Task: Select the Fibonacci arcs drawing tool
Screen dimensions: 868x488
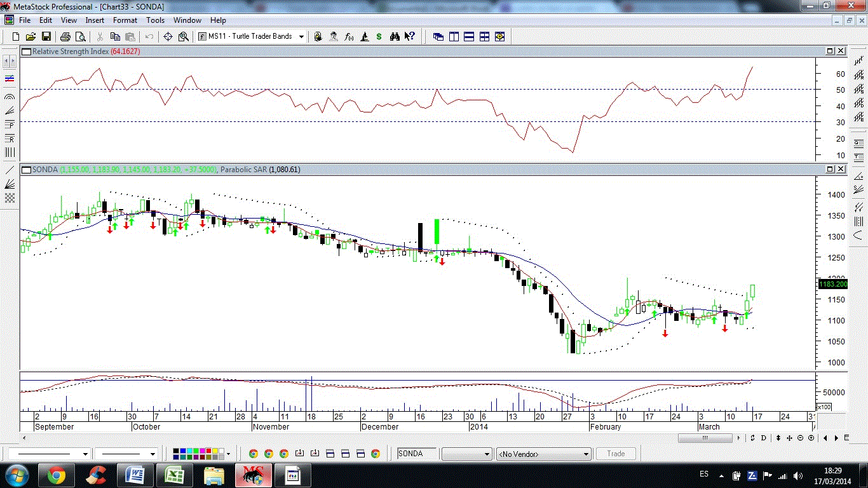Action: pyautogui.click(x=10, y=97)
